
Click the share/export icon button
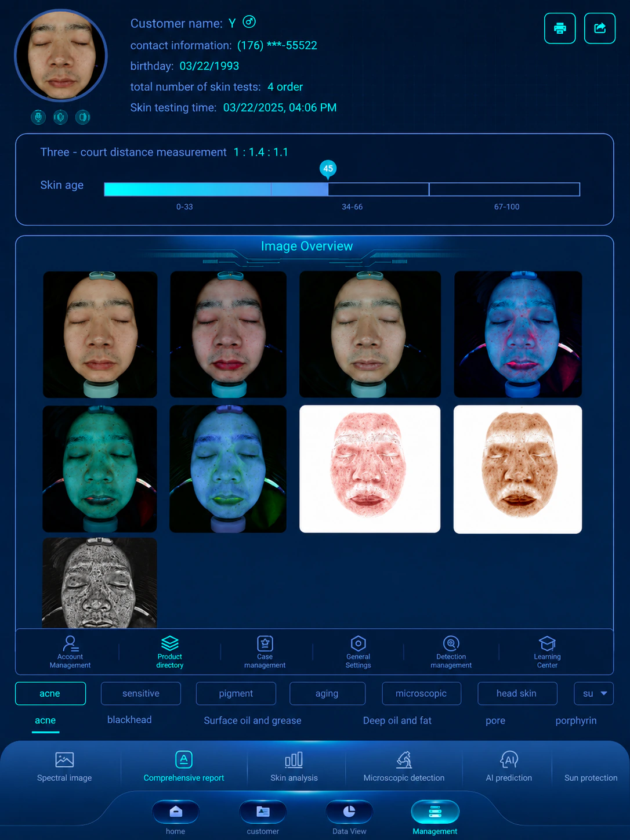click(600, 28)
